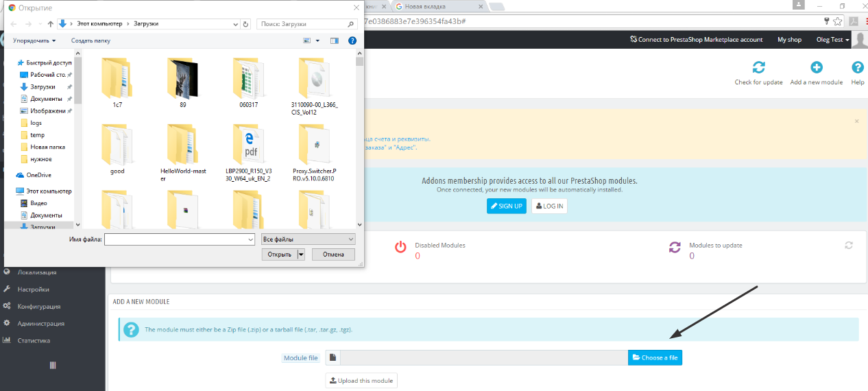868x391 pixels.
Task: Click Создать папку button
Action: pyautogui.click(x=91, y=40)
